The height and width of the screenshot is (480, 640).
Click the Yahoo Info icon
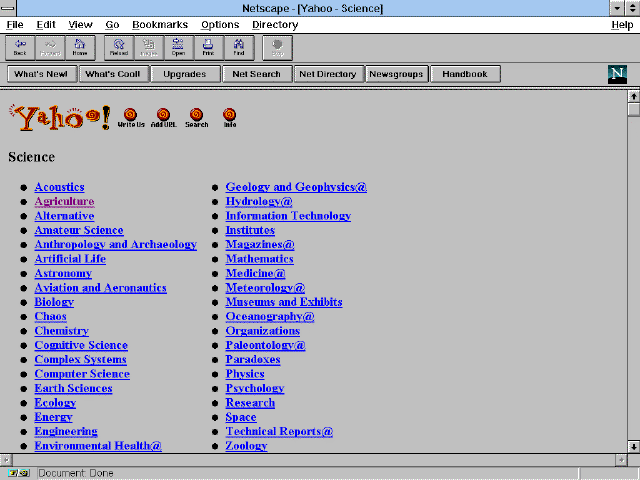(229, 118)
